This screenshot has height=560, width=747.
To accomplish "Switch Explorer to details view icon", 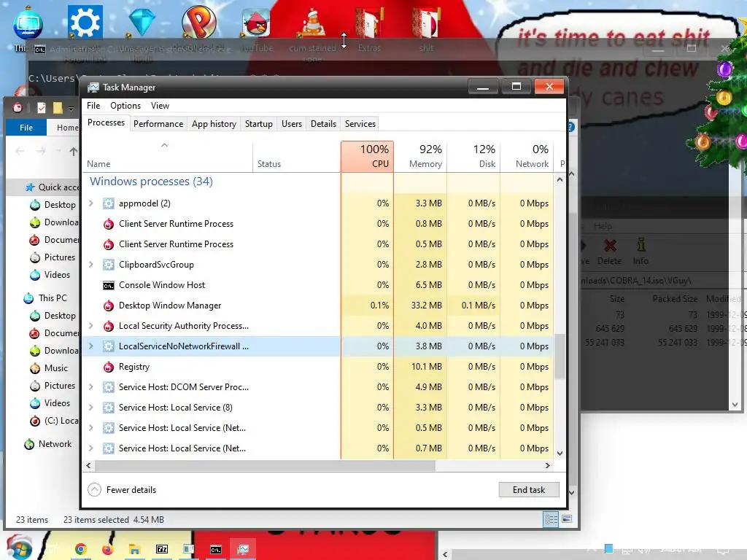I will (551, 519).
